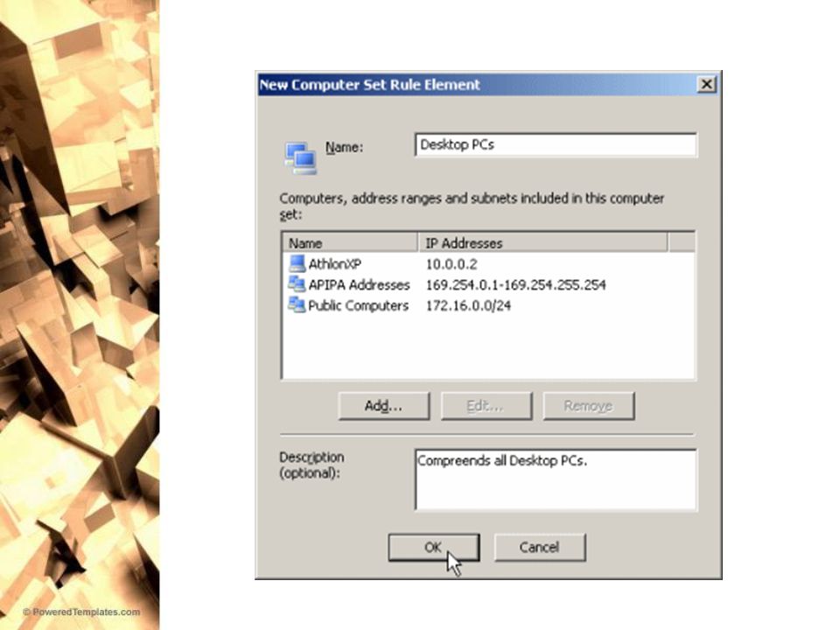Select the APIPA Addresses row name
Viewport: 840px width, 630px height.
[359, 285]
